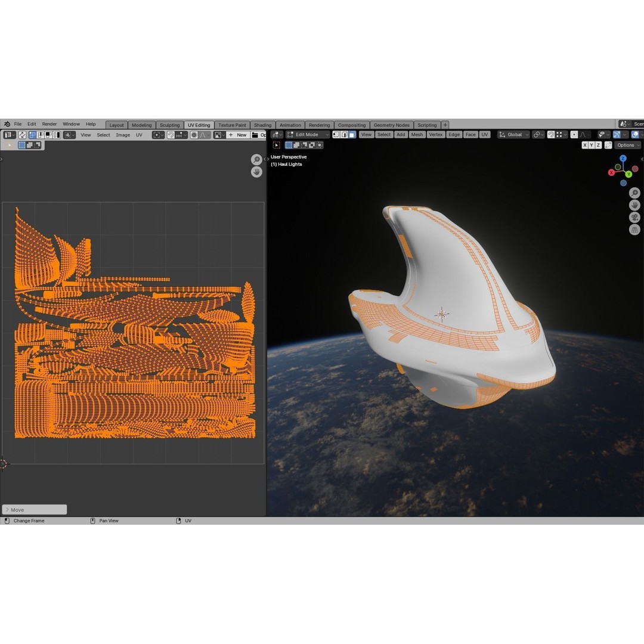Click pan hand icon in UV editor
Image resolution: width=644 pixels, height=644 pixels.
[256, 172]
